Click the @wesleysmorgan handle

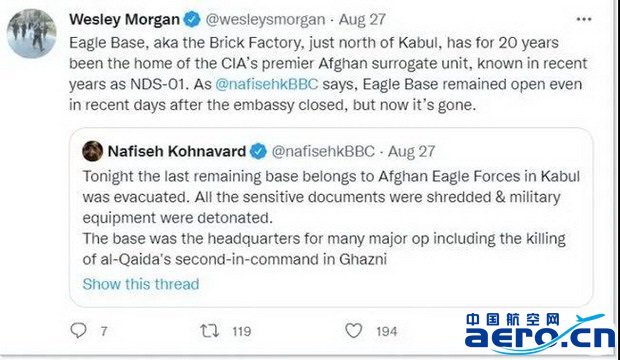point(265,19)
